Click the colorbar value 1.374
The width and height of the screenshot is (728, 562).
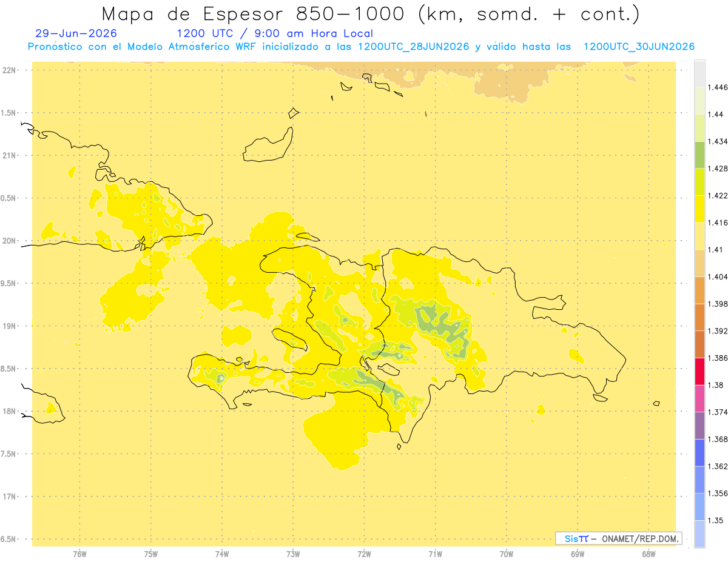click(719, 412)
